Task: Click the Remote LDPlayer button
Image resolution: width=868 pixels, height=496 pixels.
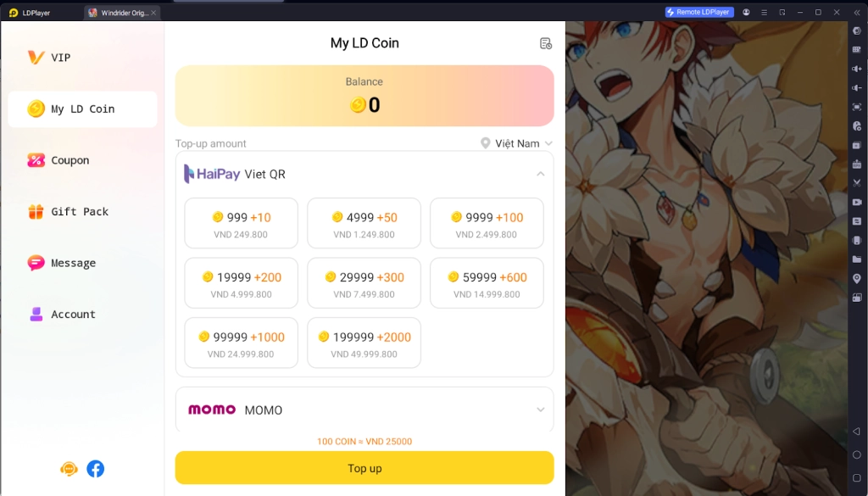Action: pyautogui.click(x=699, y=12)
